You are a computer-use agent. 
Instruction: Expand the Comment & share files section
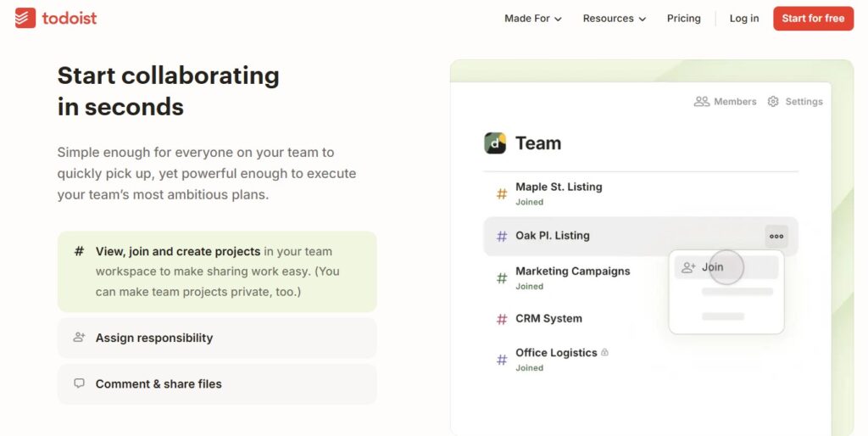pos(217,383)
